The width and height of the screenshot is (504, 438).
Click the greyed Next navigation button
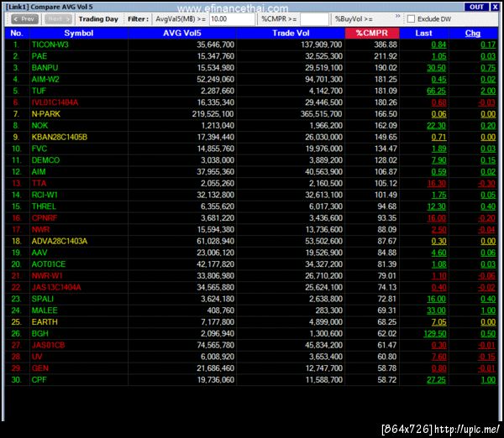coord(58,19)
